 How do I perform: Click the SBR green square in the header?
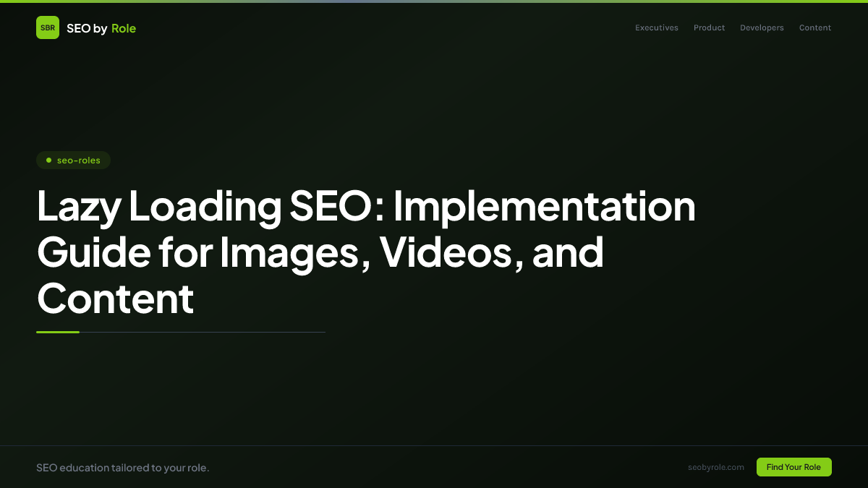coord(48,27)
